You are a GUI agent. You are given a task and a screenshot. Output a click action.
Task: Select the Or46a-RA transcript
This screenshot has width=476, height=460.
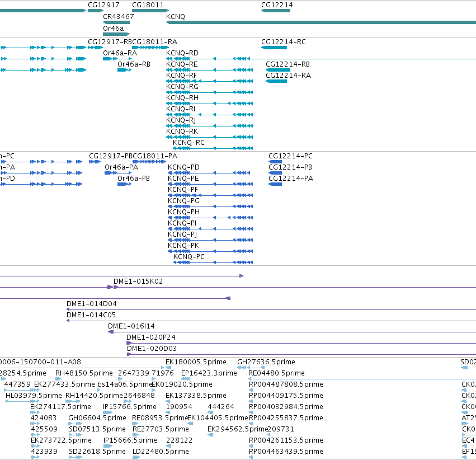120,53
